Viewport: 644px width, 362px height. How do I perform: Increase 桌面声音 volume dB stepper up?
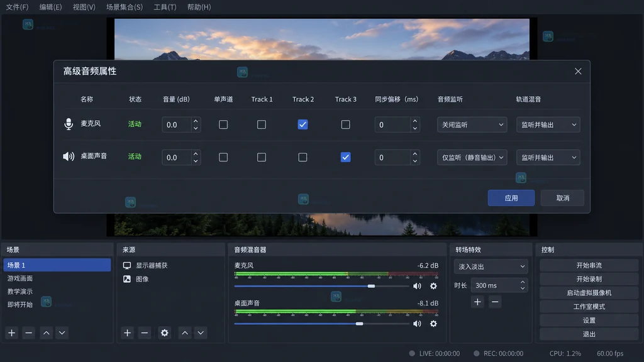[196, 154]
